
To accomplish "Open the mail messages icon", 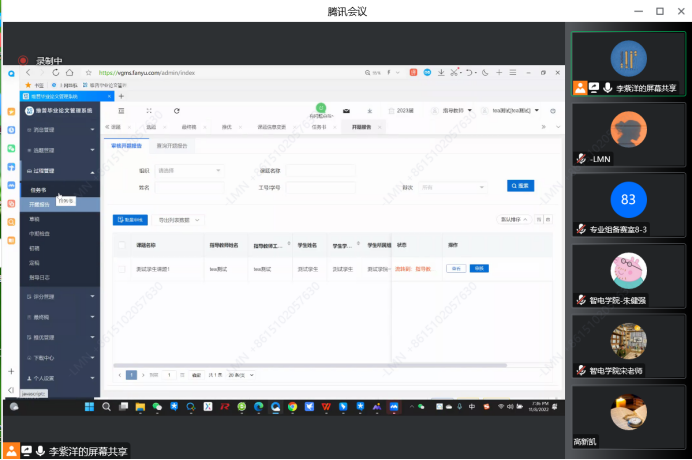I will tap(347, 111).
